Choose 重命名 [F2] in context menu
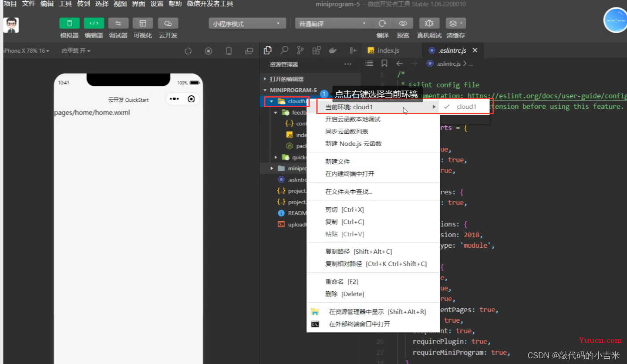The image size is (627, 364). pyautogui.click(x=373, y=282)
